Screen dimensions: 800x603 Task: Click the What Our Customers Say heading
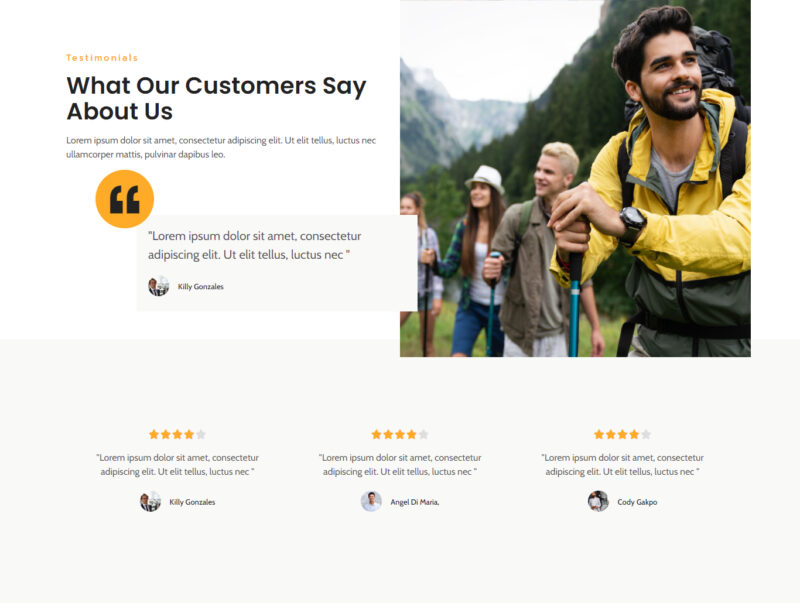(216, 98)
